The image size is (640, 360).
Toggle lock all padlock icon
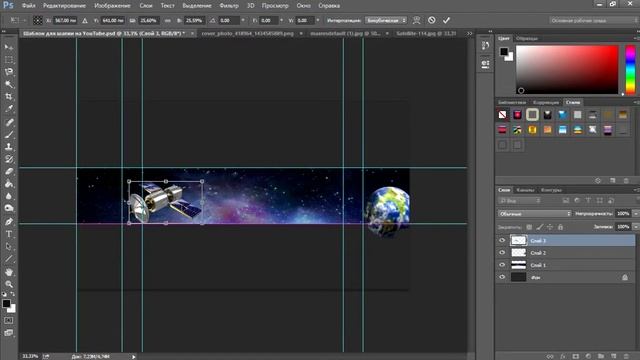click(x=560, y=227)
